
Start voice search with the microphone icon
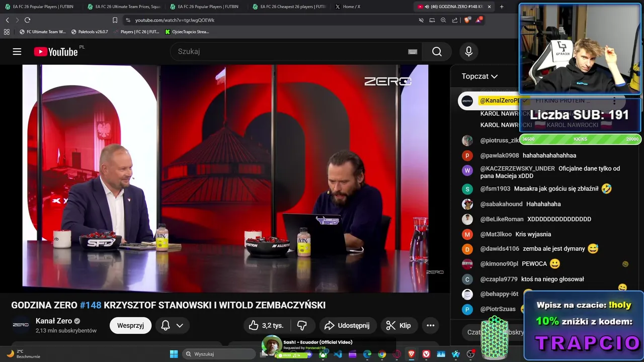[x=469, y=52]
